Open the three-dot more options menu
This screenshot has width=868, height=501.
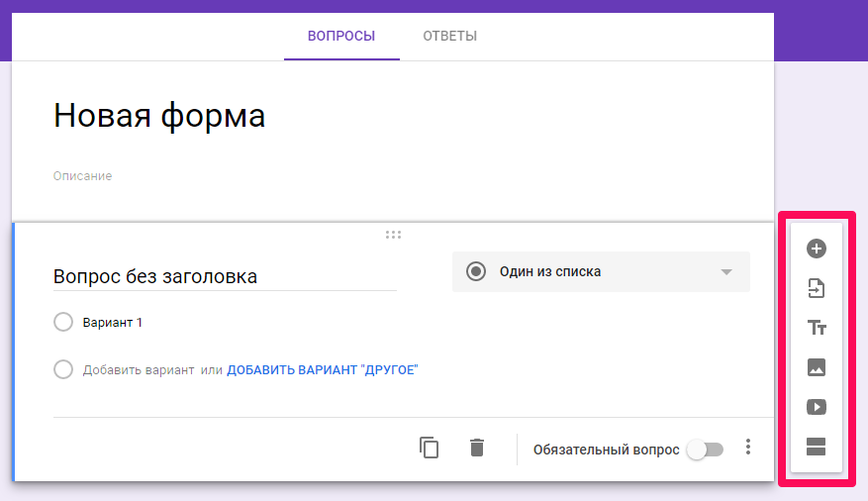tap(748, 448)
